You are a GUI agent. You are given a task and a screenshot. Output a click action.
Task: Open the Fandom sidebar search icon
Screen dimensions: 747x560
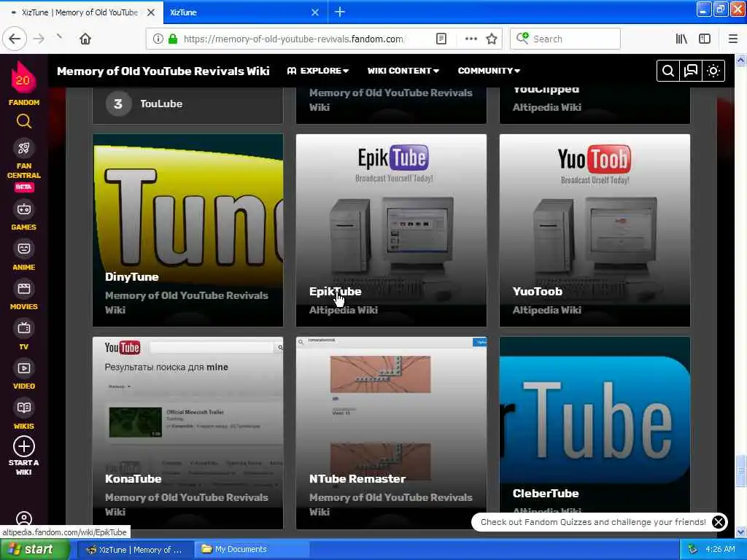pyautogui.click(x=24, y=122)
